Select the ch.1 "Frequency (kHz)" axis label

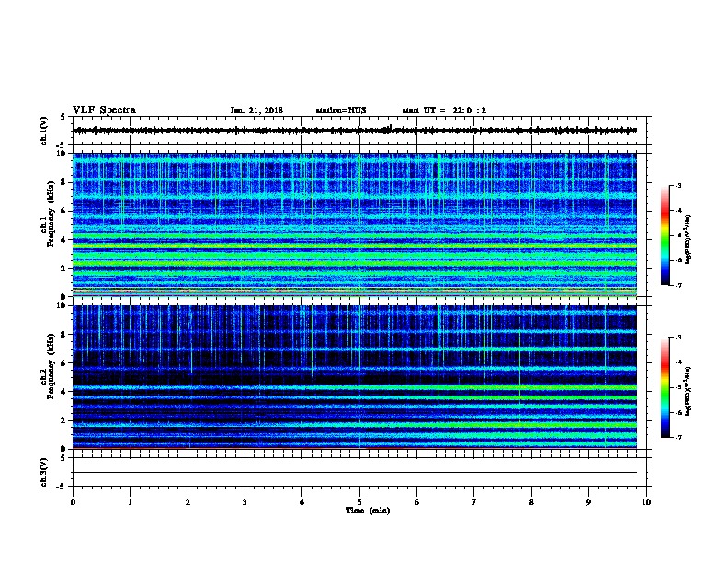[x=51, y=213]
